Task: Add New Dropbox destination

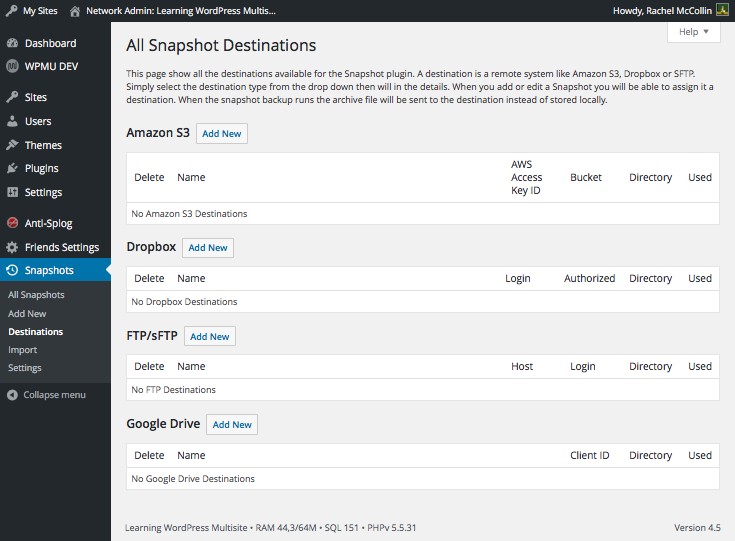Action: [x=208, y=248]
